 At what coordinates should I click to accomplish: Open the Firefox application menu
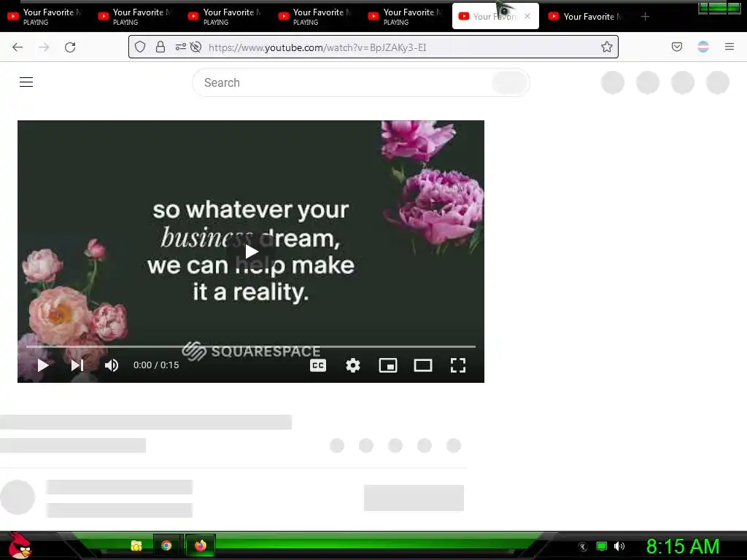[729, 47]
